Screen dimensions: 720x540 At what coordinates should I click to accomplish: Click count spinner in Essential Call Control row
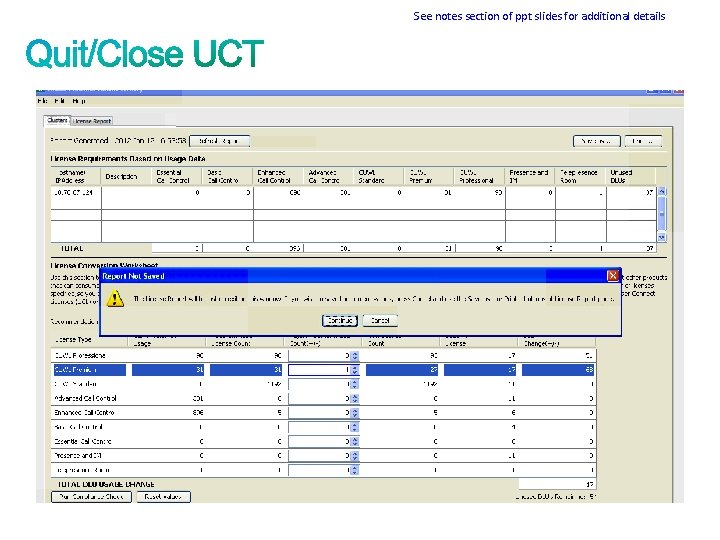click(x=354, y=442)
